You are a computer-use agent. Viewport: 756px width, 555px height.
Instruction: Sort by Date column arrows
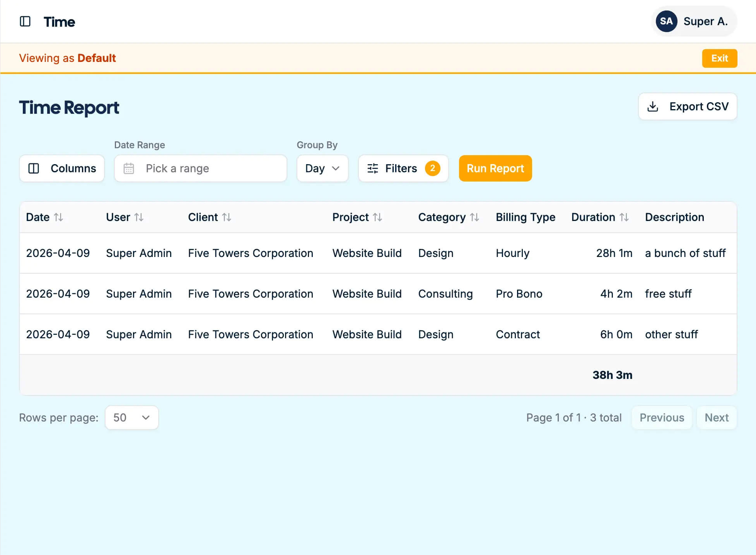coord(58,217)
